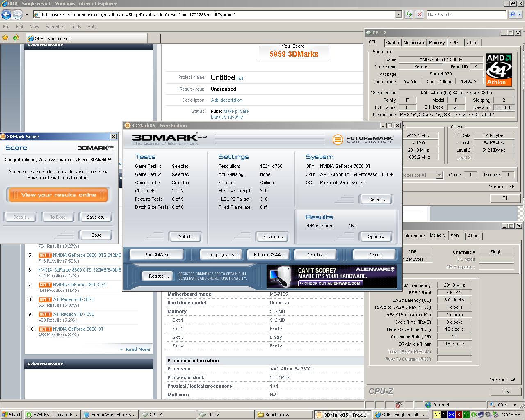Click Select... button under Tests
The height and width of the screenshot is (420, 525).
(x=187, y=237)
